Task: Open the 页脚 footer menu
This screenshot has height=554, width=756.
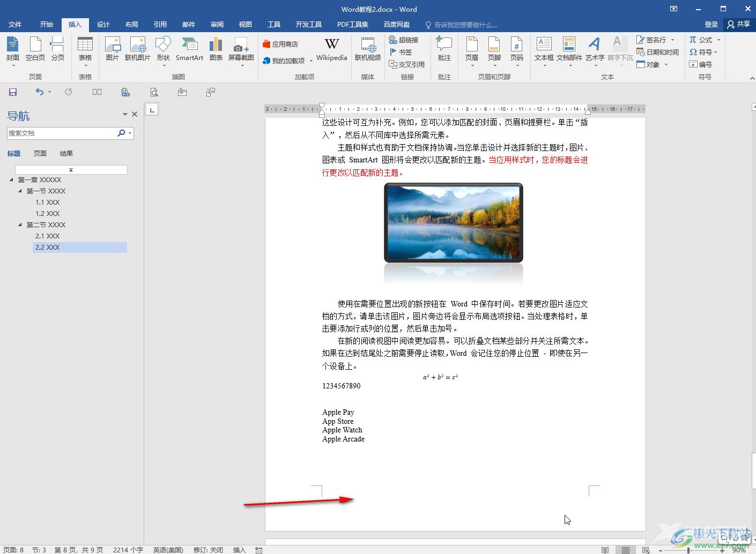Action: 494,51
